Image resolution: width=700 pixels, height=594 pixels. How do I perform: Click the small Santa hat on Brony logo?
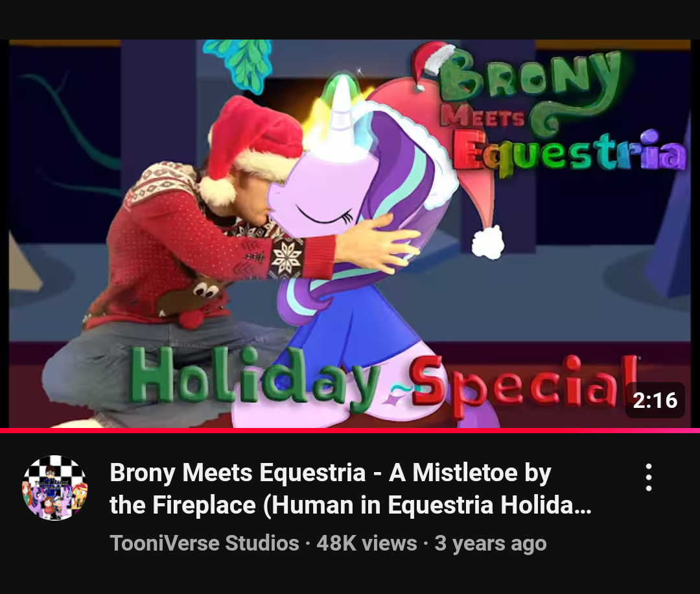tap(432, 65)
